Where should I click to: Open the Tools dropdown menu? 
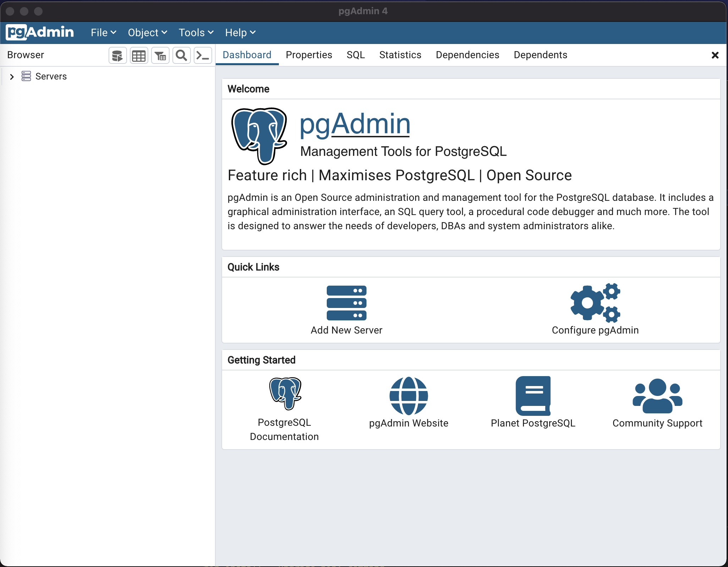195,32
